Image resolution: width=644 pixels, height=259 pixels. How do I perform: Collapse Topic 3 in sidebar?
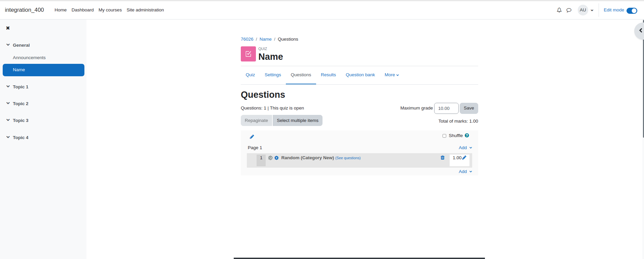8,120
